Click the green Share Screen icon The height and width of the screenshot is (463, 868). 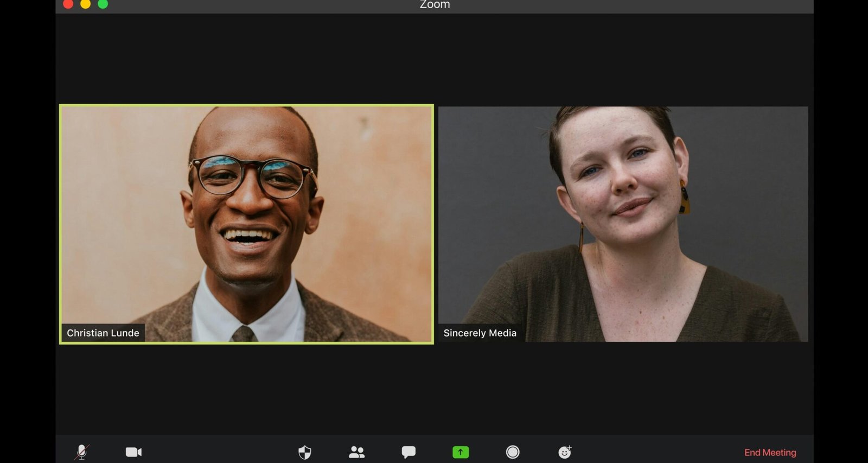(461, 452)
